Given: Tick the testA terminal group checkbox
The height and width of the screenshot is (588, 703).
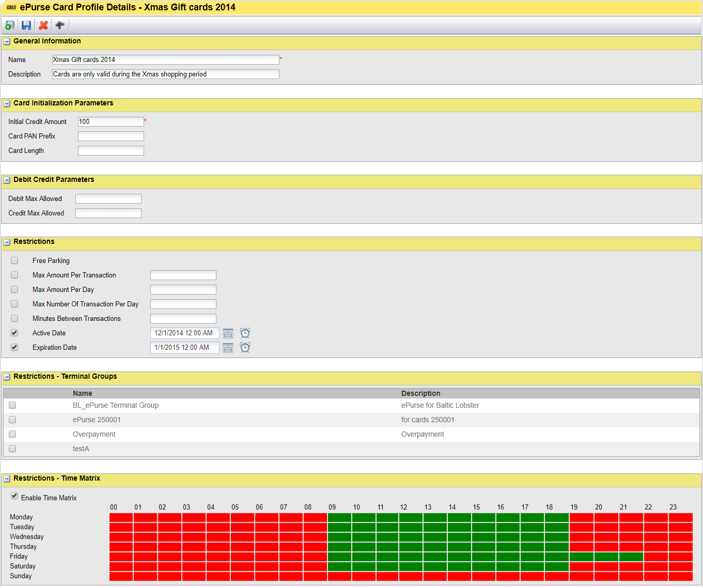Looking at the screenshot, I should coord(12,448).
